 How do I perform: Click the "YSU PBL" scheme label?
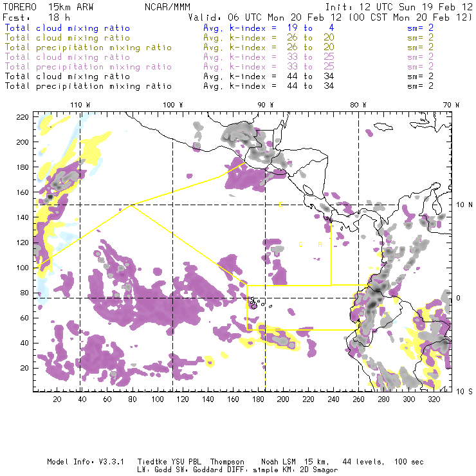[186, 462]
